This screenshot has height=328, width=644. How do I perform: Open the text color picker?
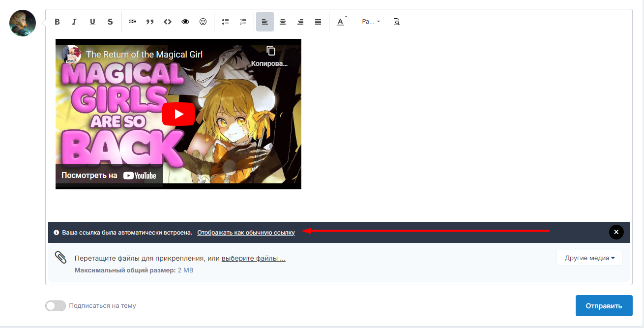pos(341,21)
